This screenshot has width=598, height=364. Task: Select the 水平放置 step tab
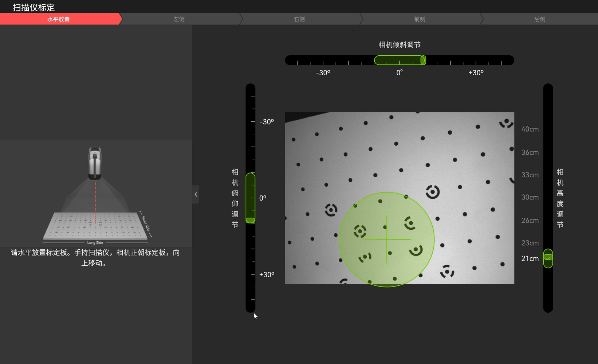[58, 19]
